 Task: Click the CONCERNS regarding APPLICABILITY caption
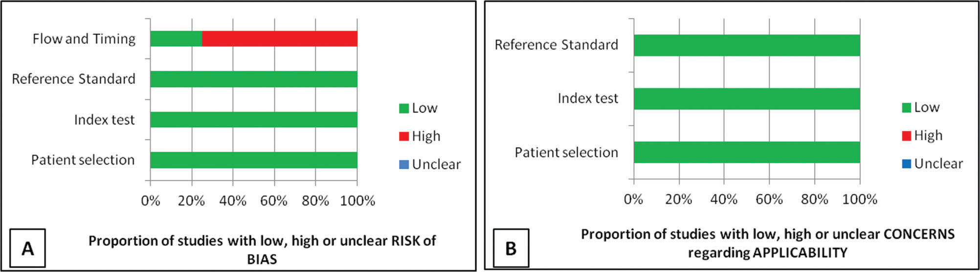click(767, 243)
